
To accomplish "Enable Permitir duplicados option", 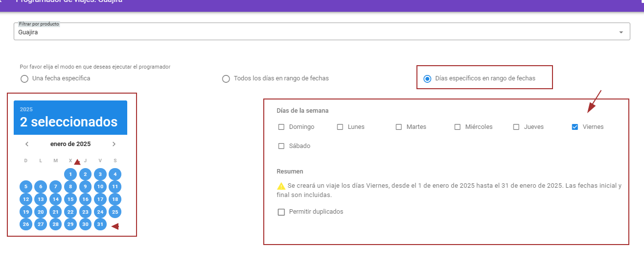I will point(281,212).
